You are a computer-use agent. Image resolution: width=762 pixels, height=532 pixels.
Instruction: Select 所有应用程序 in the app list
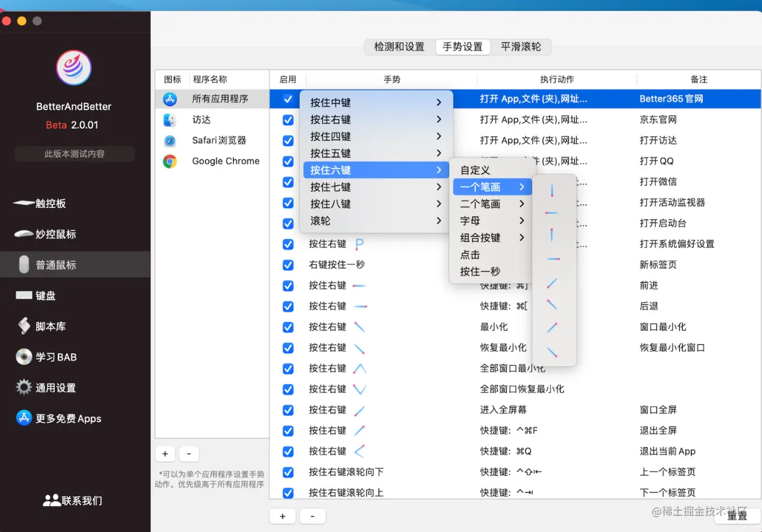(212, 99)
